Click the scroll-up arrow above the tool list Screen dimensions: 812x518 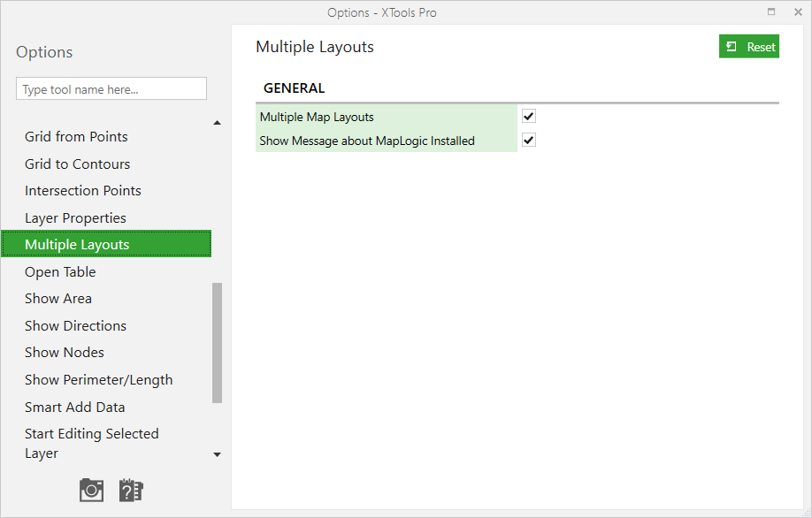(218, 123)
